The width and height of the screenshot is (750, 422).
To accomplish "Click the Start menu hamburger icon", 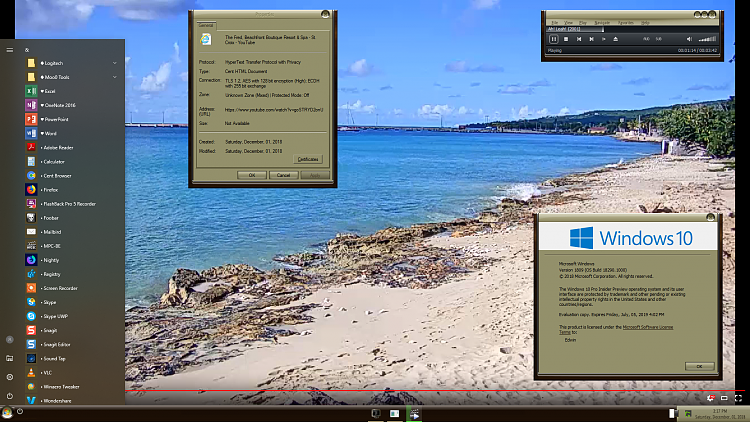I will [x=10, y=50].
